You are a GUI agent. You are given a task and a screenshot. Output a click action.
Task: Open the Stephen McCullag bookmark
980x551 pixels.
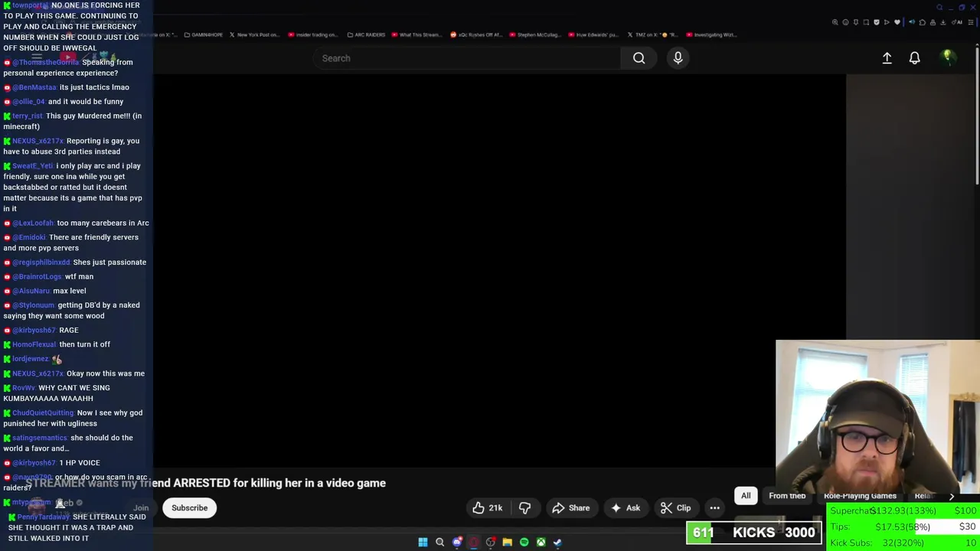point(535,34)
